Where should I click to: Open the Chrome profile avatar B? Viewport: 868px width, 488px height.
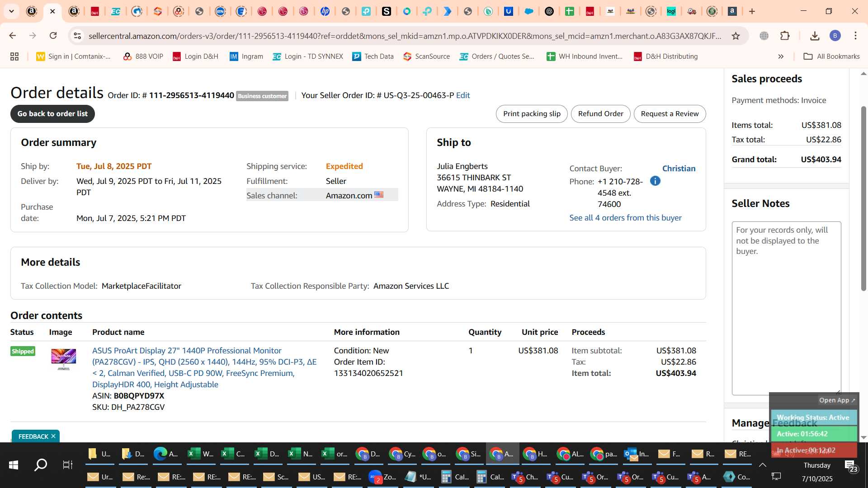pos(835,36)
